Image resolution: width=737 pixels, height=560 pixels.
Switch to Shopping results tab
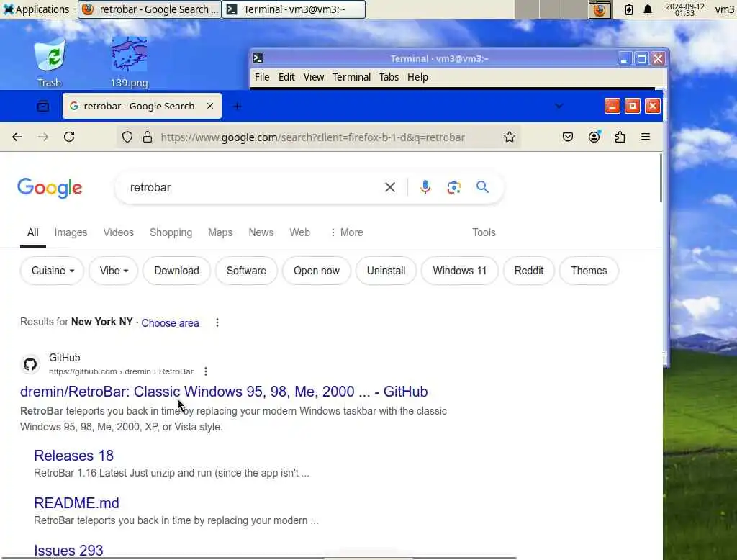pos(171,232)
